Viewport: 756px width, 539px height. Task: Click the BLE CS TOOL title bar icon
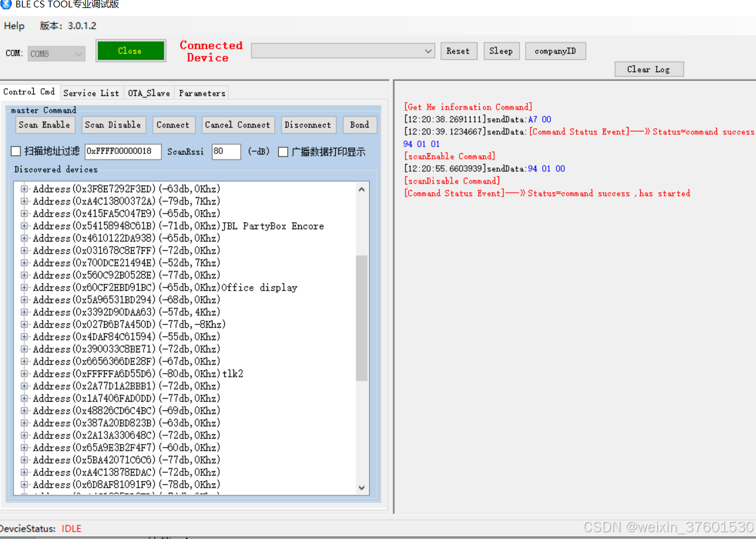click(x=6, y=4)
